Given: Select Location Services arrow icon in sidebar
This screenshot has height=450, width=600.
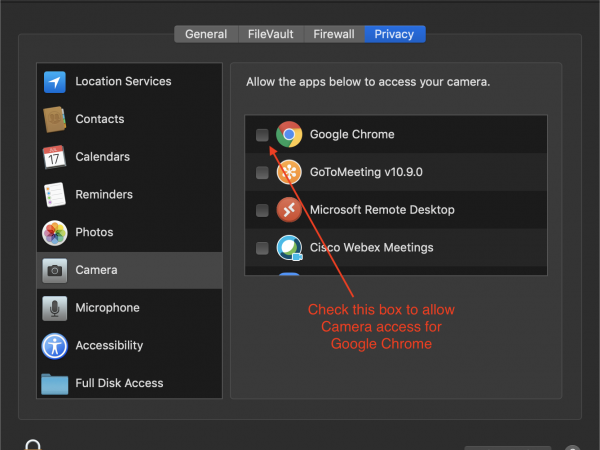Looking at the screenshot, I should tap(54, 82).
